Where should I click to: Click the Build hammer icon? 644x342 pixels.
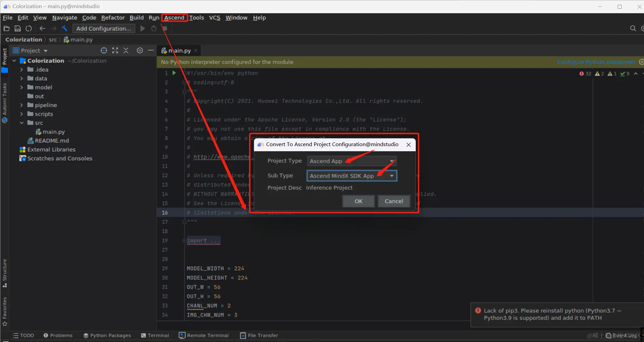(64, 29)
